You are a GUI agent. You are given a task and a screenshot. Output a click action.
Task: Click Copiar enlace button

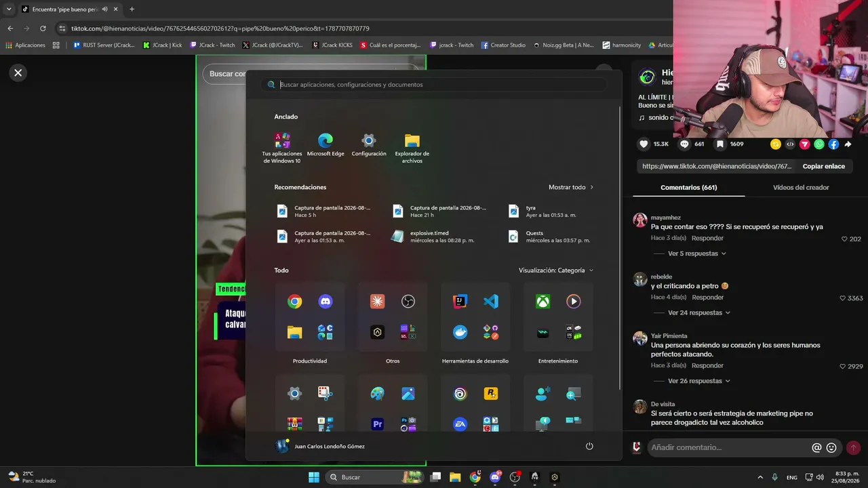tap(824, 166)
